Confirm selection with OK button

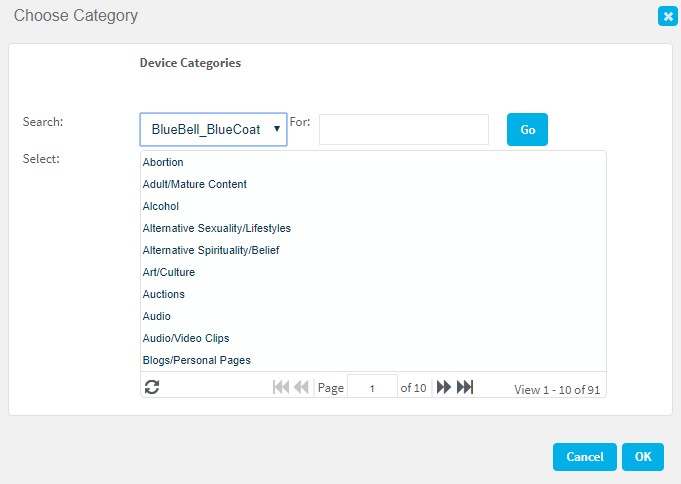[642, 457]
